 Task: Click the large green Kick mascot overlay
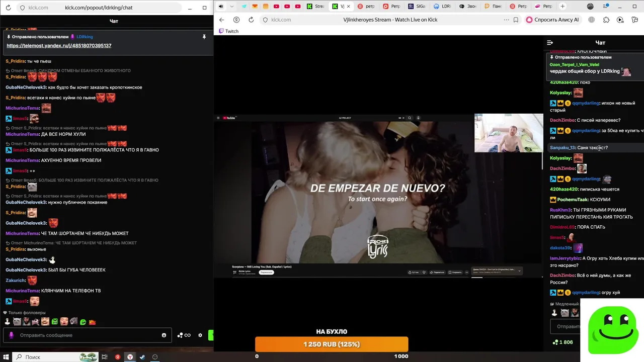coord(612,330)
